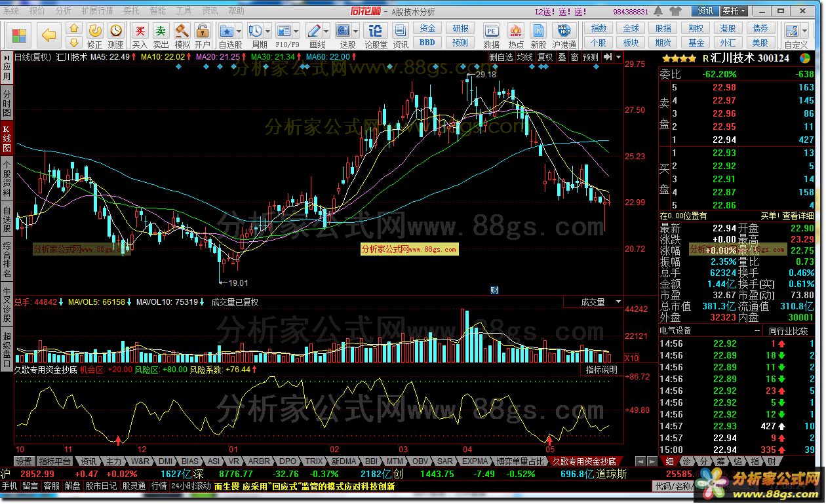Expand the 自选股 dropdown arrow
The height and width of the screenshot is (504, 826).
pos(239,31)
